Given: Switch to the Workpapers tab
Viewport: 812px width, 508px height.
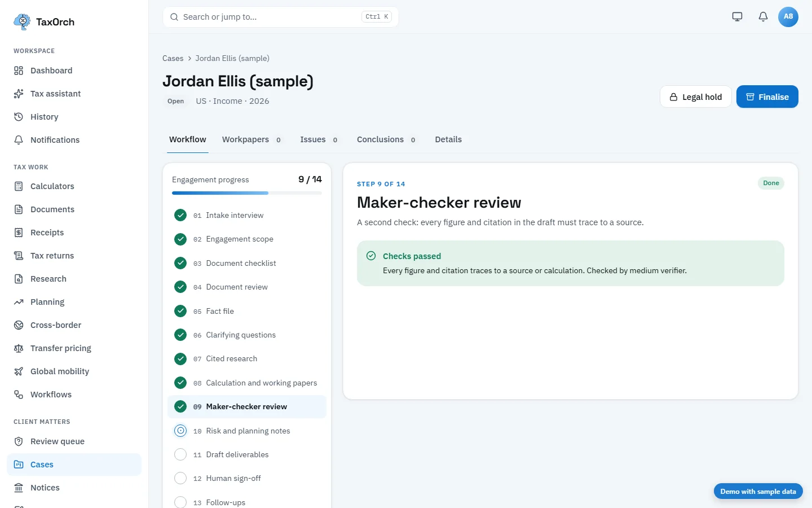Looking at the screenshot, I should (x=251, y=139).
